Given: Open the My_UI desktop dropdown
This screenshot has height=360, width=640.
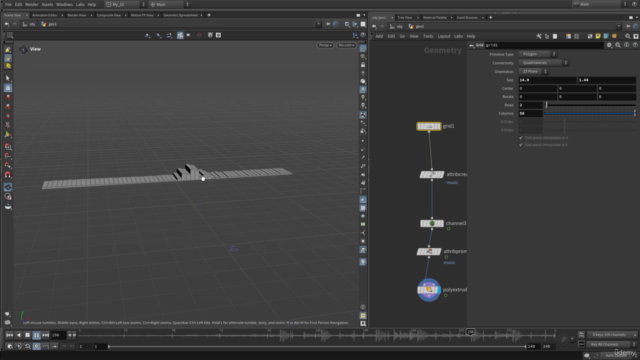Looking at the screenshot, I should pos(125,4).
